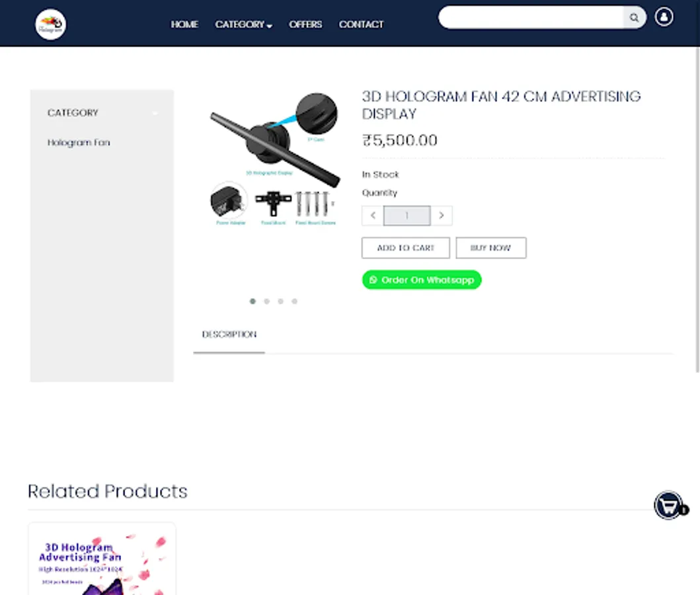
Task: Click the search magnifier icon
Action: tap(634, 17)
